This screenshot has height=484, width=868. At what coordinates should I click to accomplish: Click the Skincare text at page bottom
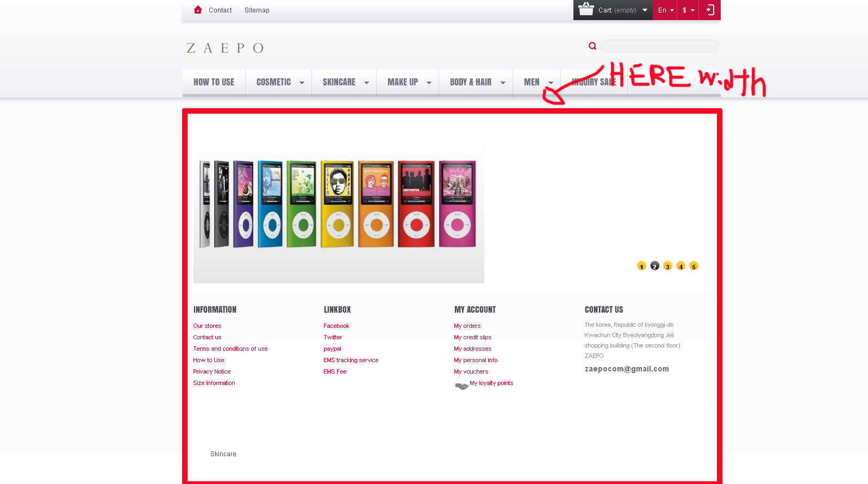click(223, 454)
